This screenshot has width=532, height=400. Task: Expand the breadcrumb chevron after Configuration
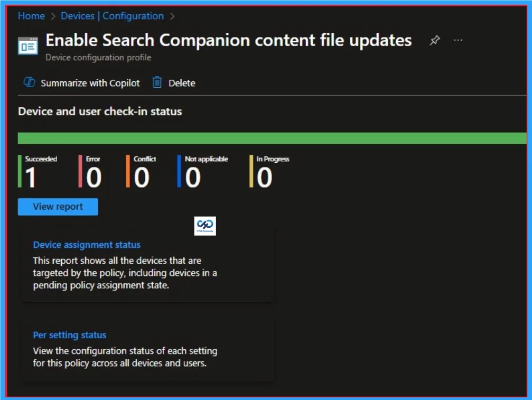point(172,16)
